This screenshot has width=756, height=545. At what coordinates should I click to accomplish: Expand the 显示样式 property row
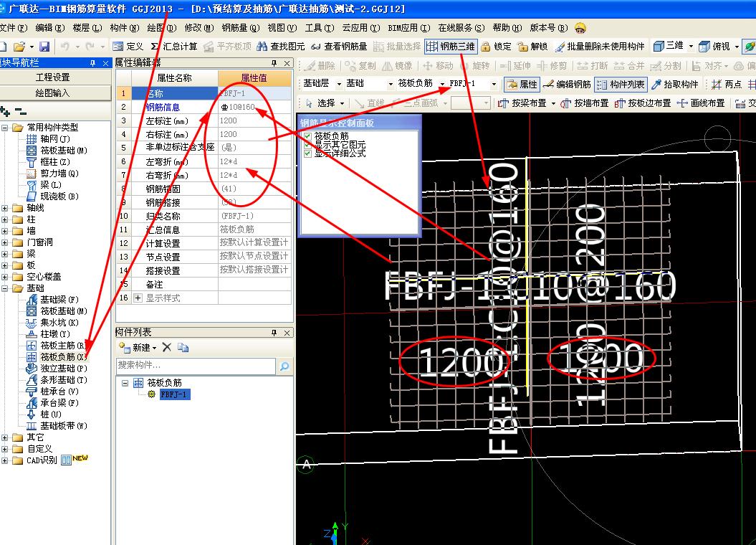click(x=138, y=298)
